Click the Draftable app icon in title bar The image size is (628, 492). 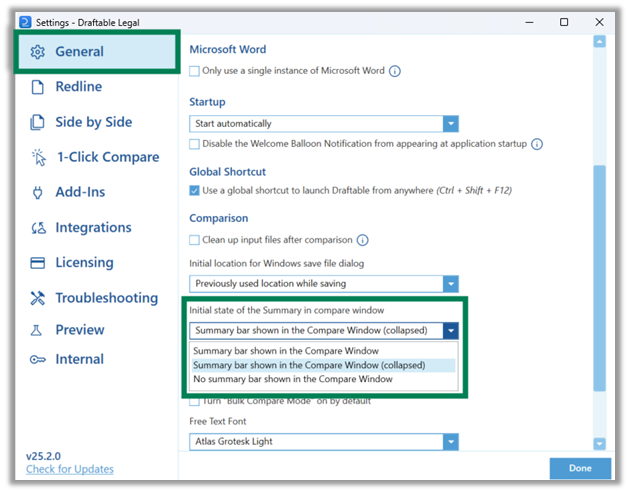[25, 22]
